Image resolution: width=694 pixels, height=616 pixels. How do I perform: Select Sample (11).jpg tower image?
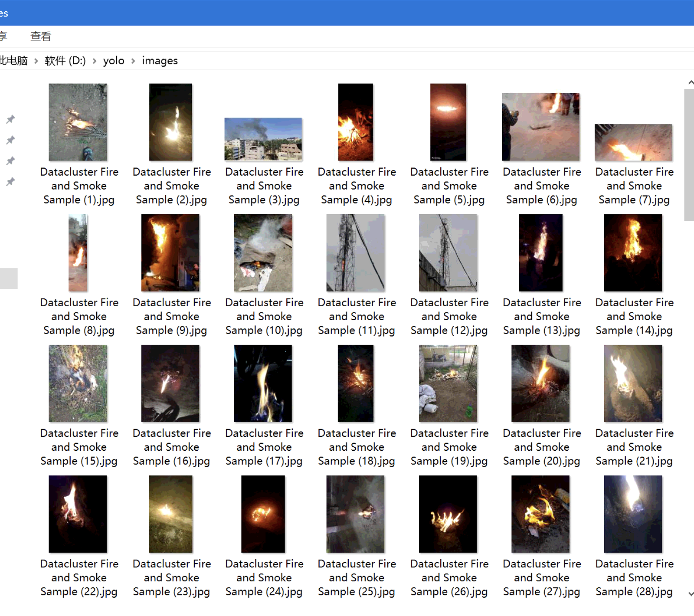356,253
